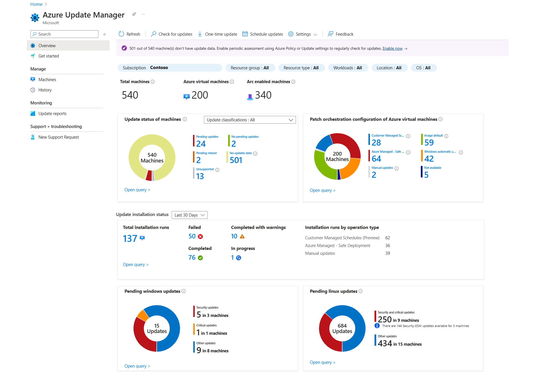
Task: Collapse the left sidebar with double chevron
Action: pyautogui.click(x=105, y=34)
